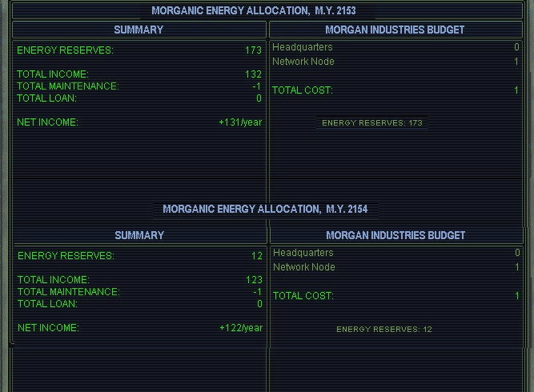Select the Headquarters row in the 2153 budget

(297, 47)
